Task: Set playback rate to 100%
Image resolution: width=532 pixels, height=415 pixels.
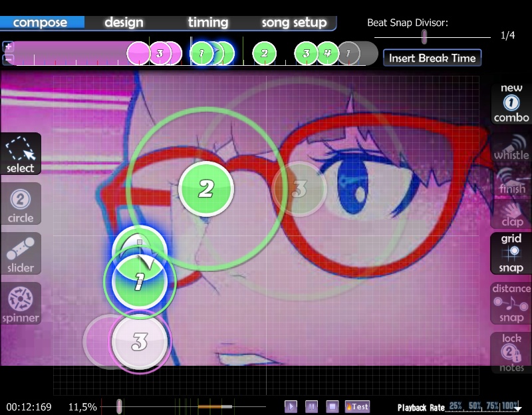Action: coord(510,406)
